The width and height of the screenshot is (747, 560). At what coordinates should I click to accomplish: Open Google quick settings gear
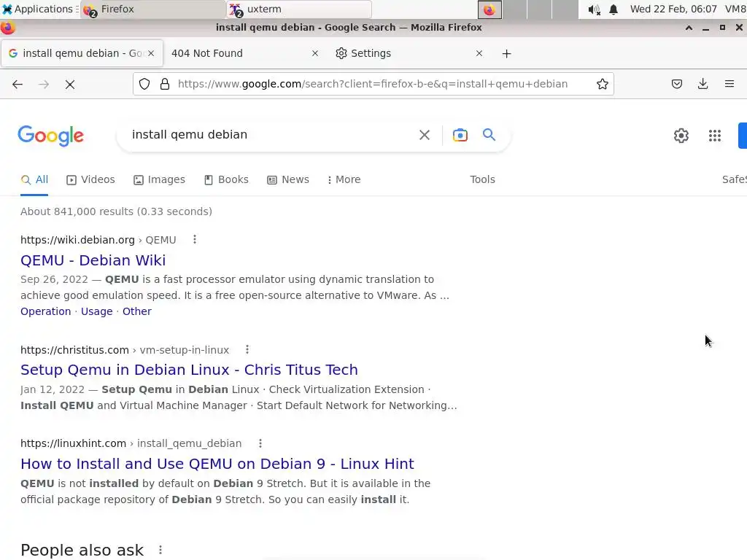click(x=681, y=136)
